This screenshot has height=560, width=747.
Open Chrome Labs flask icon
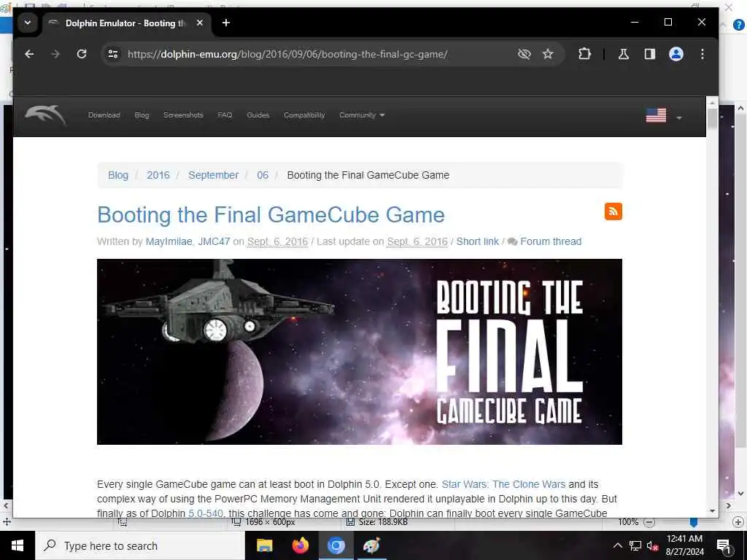[x=624, y=54]
